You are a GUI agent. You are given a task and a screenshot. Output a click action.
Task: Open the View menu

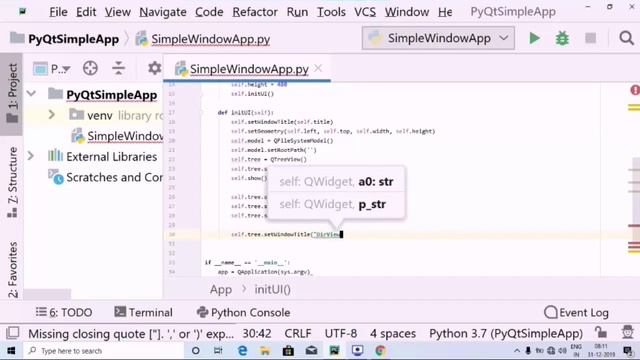tap(117, 12)
